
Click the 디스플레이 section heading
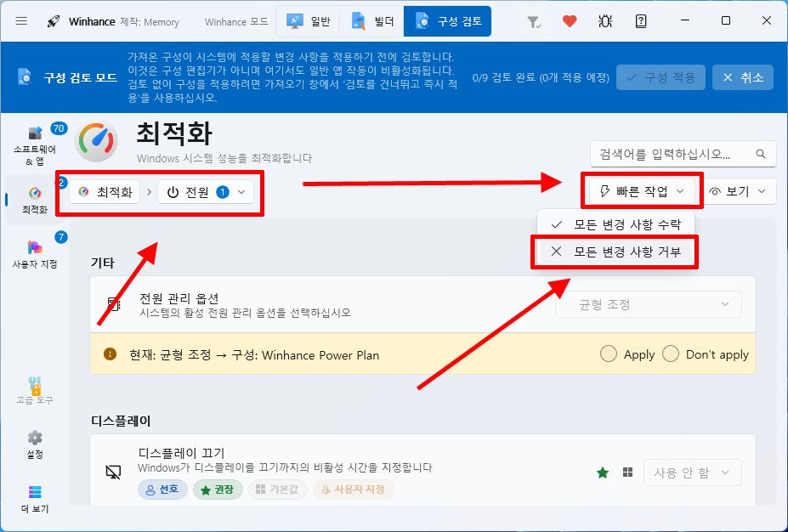[121, 421]
